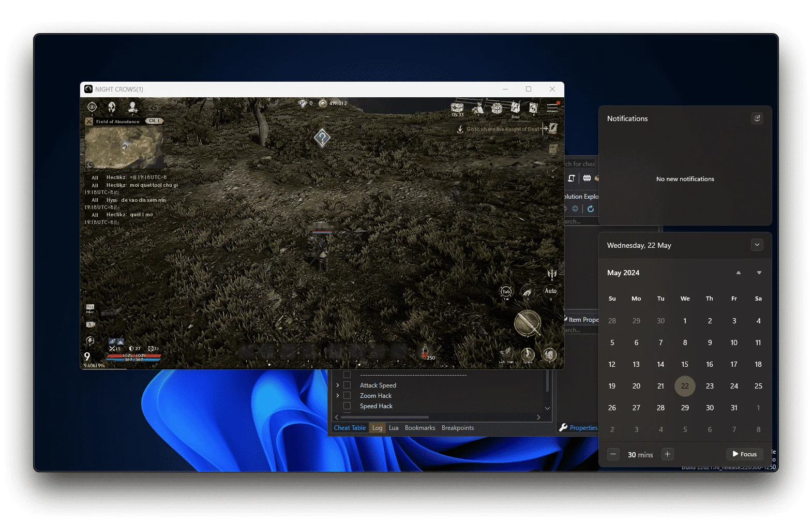This screenshot has height=522, width=812.
Task: Open the Breakpoints tab
Action: (458, 428)
